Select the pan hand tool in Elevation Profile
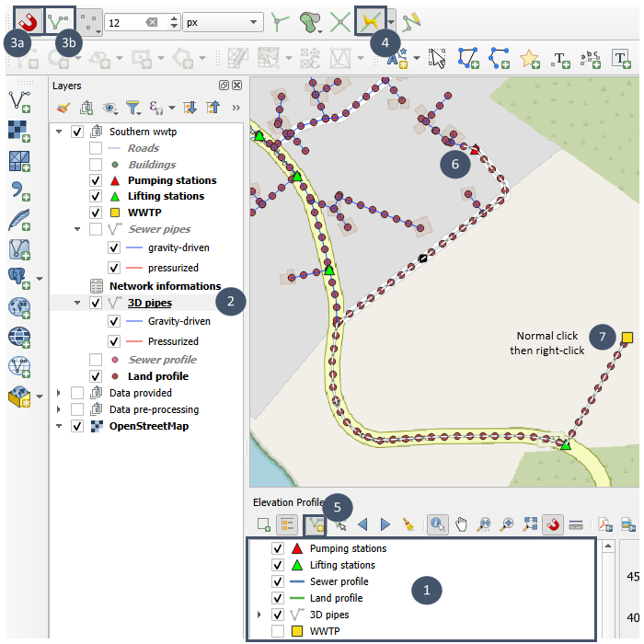This screenshot has width=644, height=644. tap(461, 524)
